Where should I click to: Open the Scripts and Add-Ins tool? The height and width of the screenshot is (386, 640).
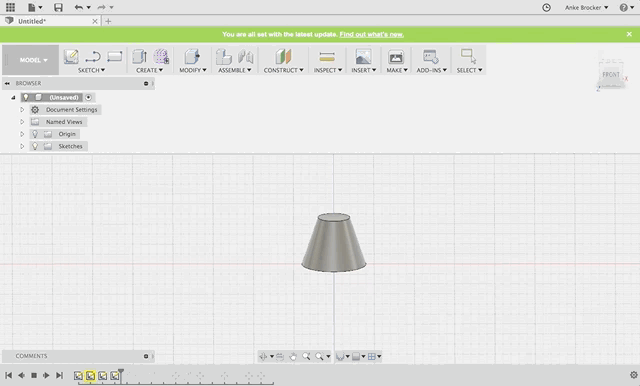[x=431, y=56]
